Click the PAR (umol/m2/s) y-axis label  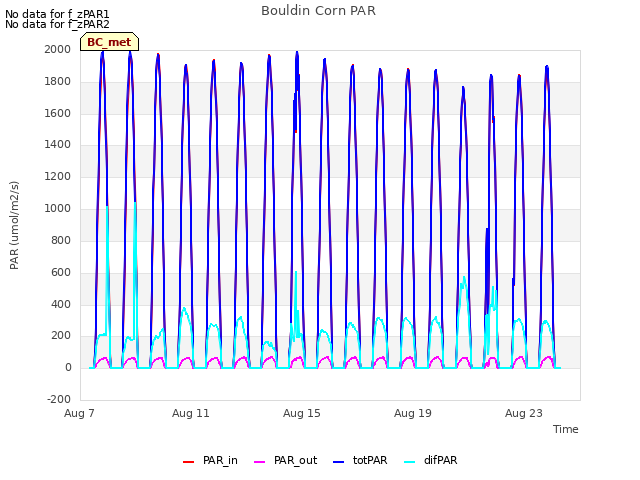point(14,225)
